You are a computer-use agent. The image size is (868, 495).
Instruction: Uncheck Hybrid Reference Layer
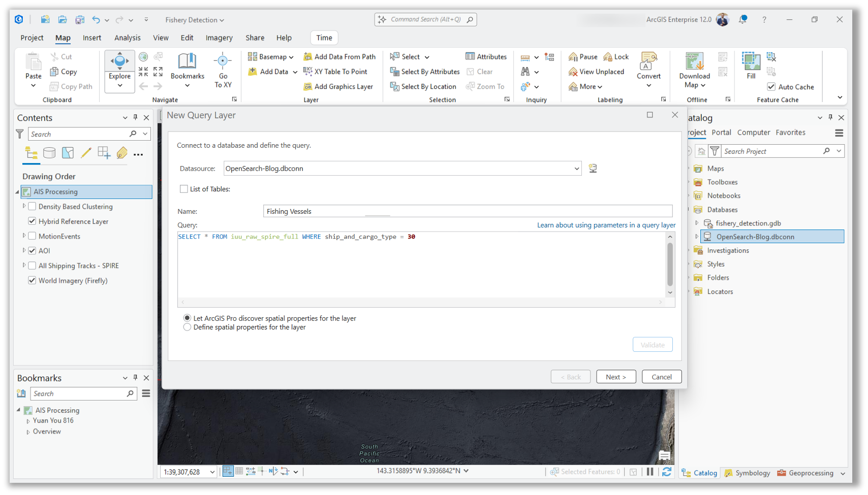pyautogui.click(x=32, y=221)
